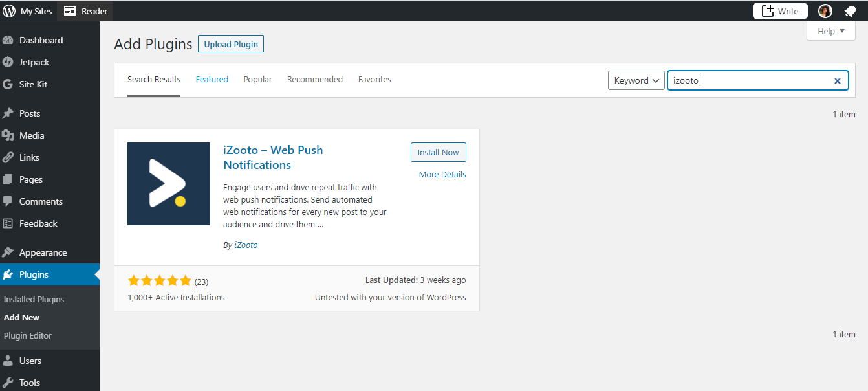The height and width of the screenshot is (391, 868).
Task: Open the Keyword search type dropdown
Action: pos(636,80)
